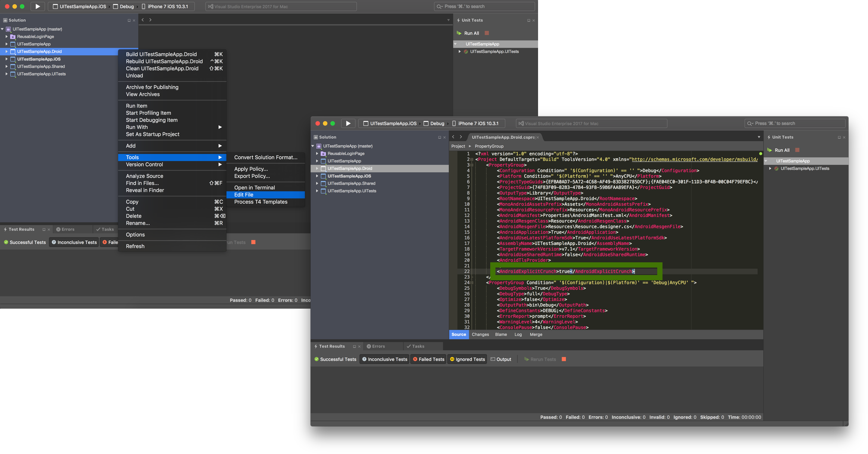Image resolution: width=868 pixels, height=454 pixels.
Task: Open the iPhone 7 iOS 10.3.1 device selector in the back window
Action: tap(165, 6)
